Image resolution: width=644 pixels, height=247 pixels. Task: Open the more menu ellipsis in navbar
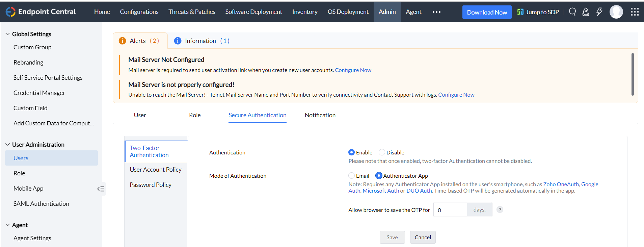coord(436,12)
